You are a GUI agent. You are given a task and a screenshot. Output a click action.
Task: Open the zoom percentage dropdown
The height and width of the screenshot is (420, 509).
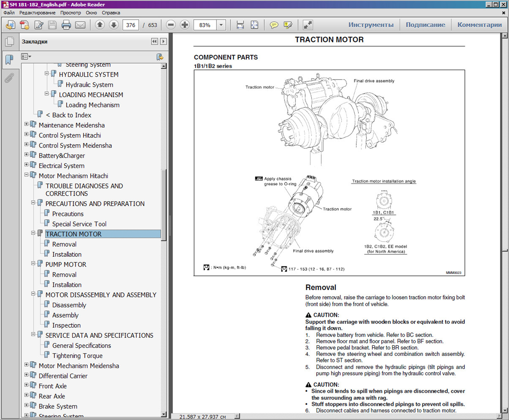[221, 25]
